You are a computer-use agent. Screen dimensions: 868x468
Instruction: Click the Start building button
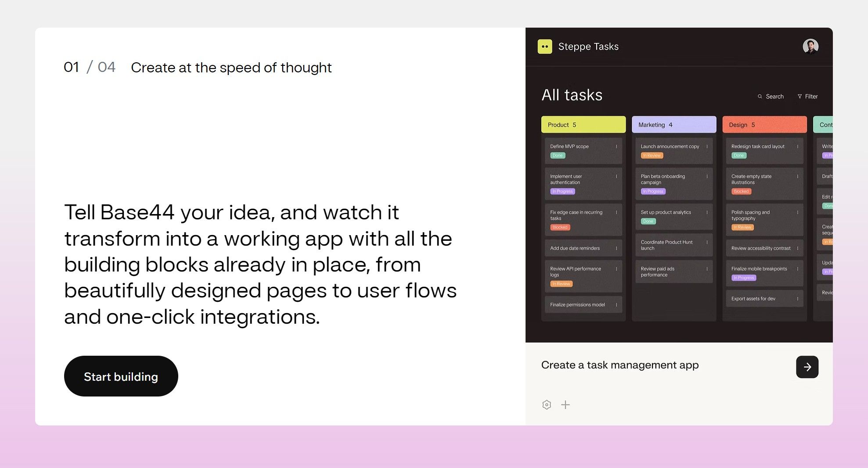coord(121,376)
